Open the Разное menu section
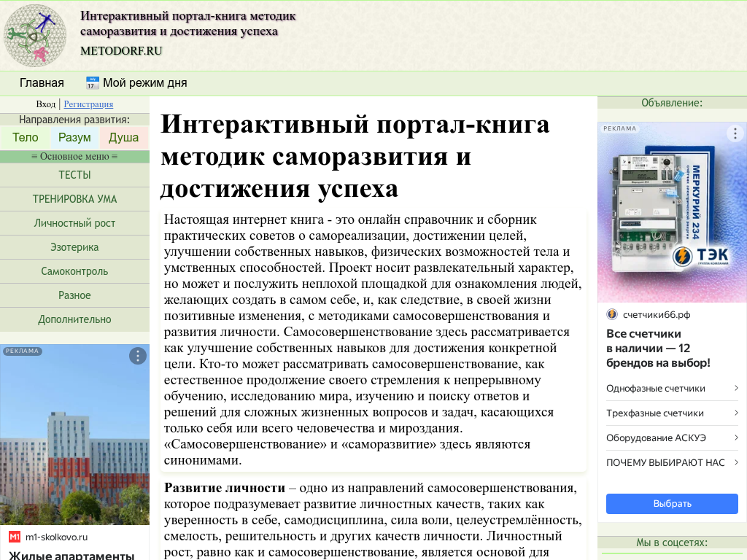 click(x=75, y=295)
